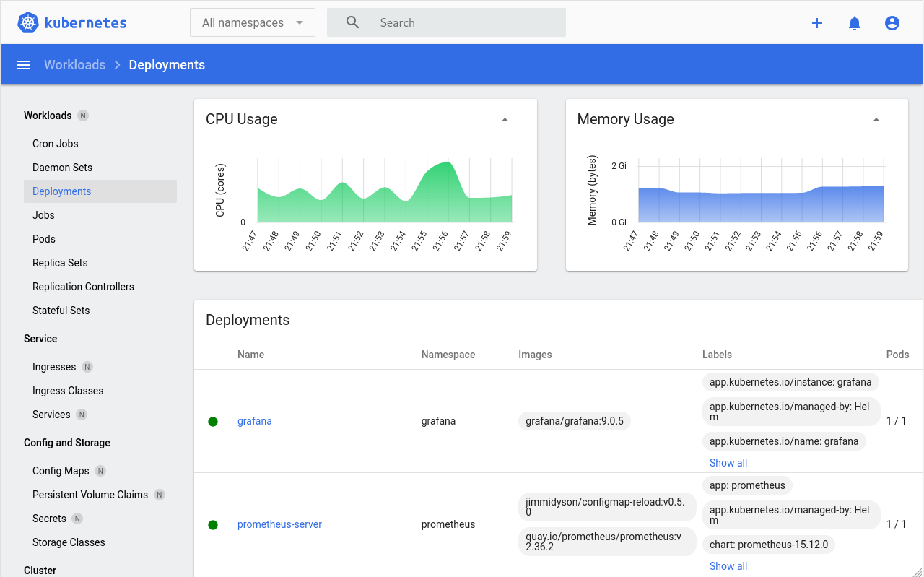Click the Service sidebar heading
The height and width of the screenshot is (577, 924).
pyautogui.click(x=40, y=339)
